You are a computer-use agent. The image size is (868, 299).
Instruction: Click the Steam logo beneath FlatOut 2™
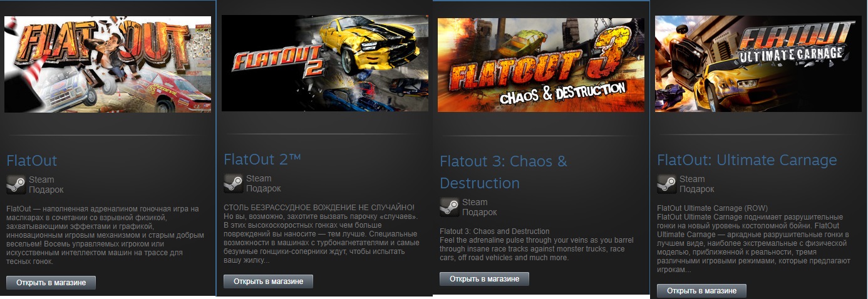pos(234,183)
